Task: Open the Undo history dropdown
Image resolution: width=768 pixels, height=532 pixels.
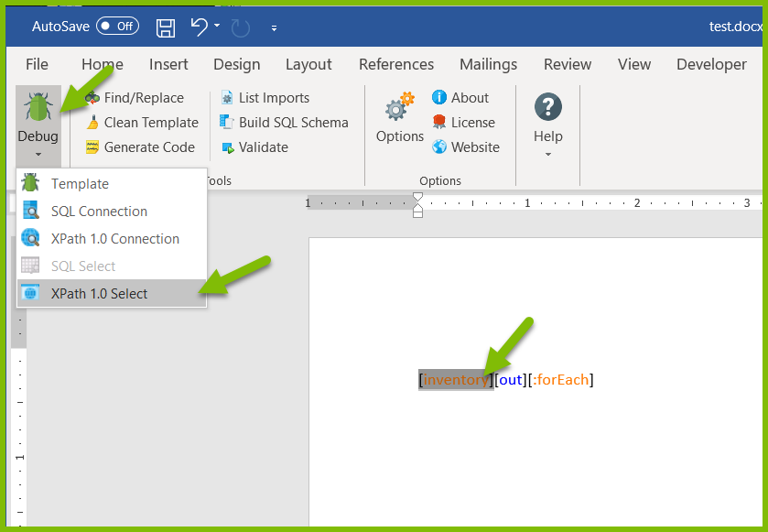Action: (x=217, y=26)
